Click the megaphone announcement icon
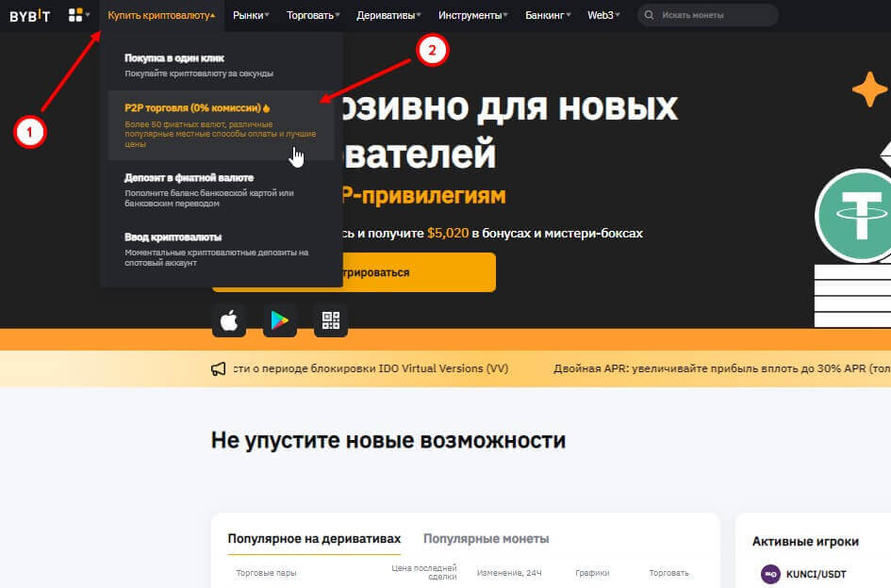This screenshot has height=588, width=891. click(219, 368)
